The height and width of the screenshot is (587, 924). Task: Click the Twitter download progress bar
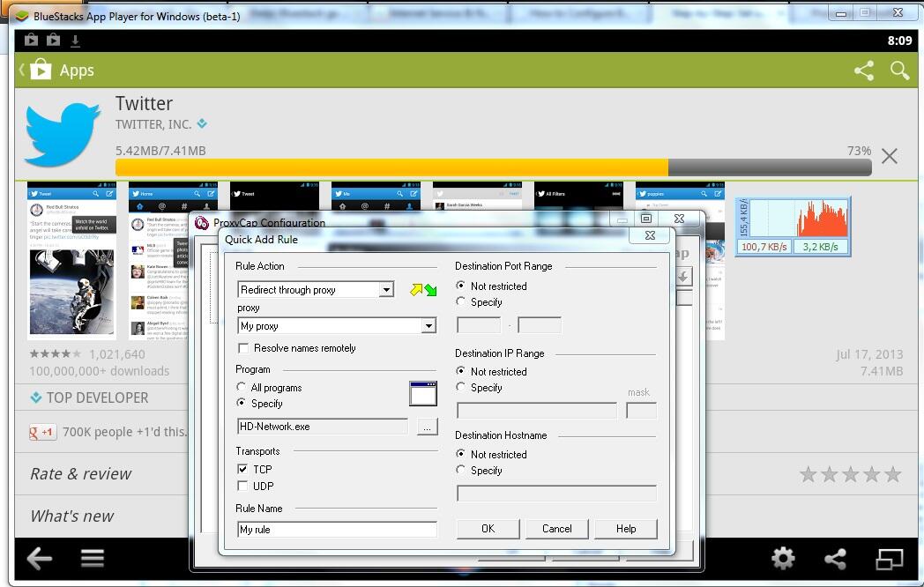click(x=493, y=167)
